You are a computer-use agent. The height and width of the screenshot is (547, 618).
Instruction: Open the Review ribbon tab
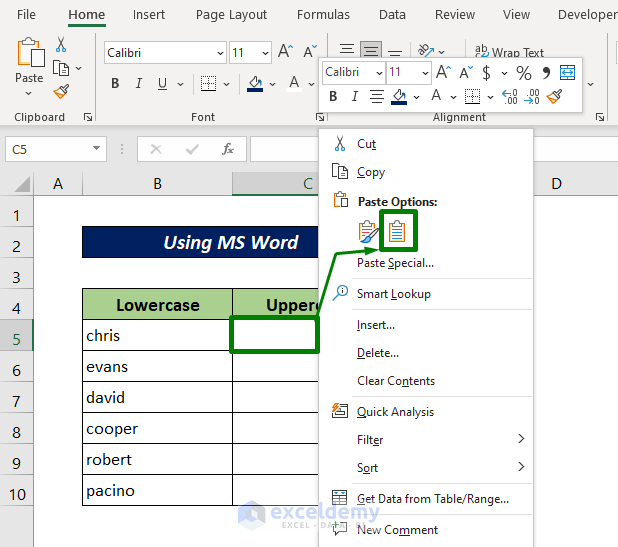455,15
